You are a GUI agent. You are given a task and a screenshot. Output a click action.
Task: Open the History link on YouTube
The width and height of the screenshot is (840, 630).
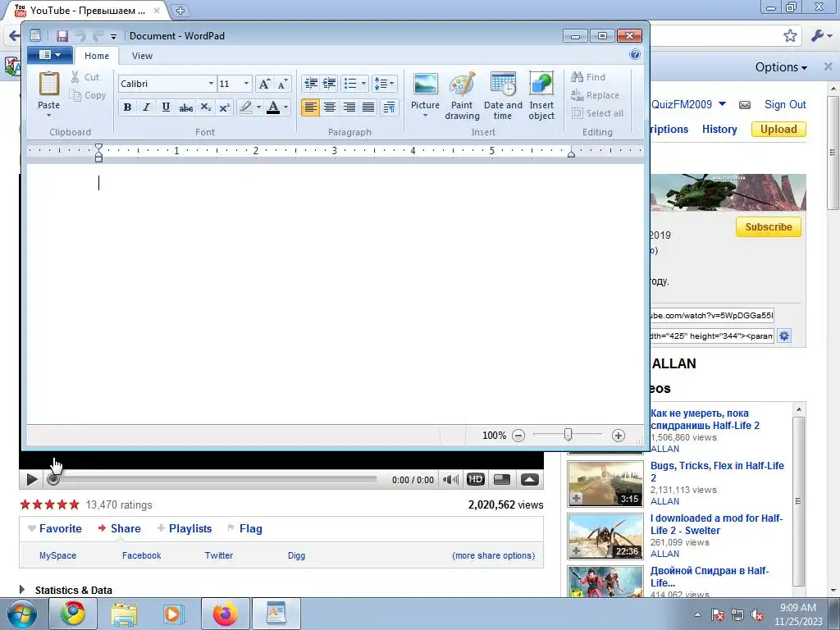(x=719, y=129)
